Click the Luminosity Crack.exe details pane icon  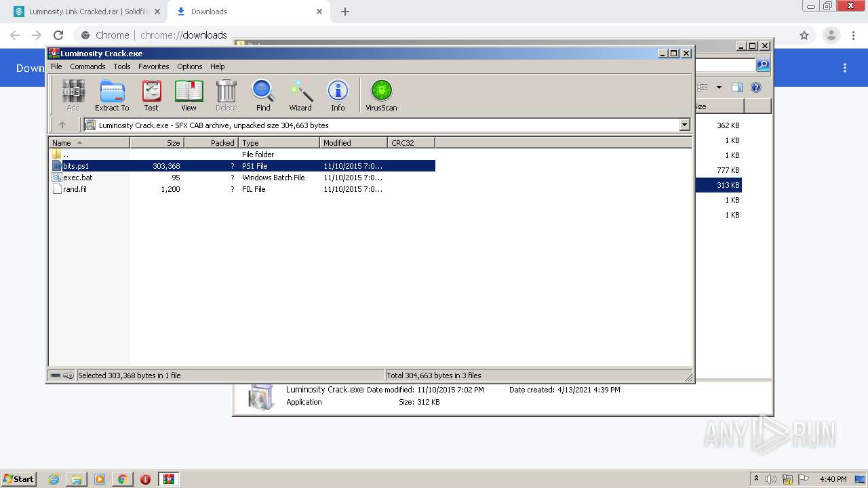point(261,396)
